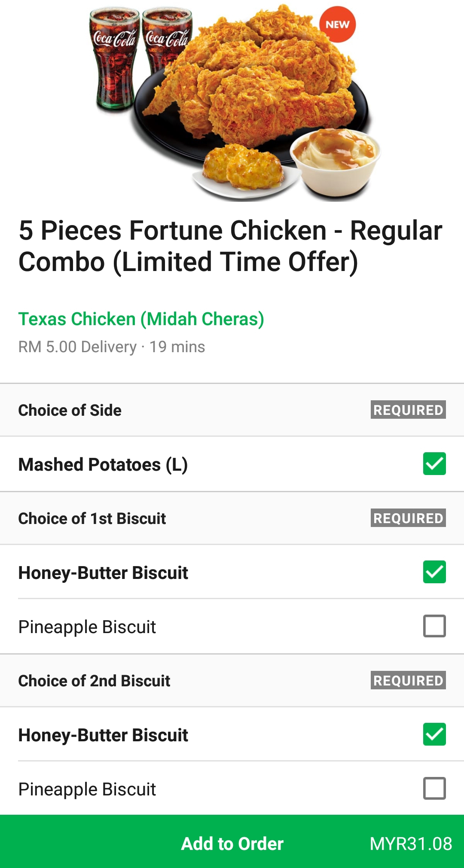Open Texas Chicken (Midah Cheras) restaurant link
Screen dimensions: 464x868
pyautogui.click(x=141, y=319)
